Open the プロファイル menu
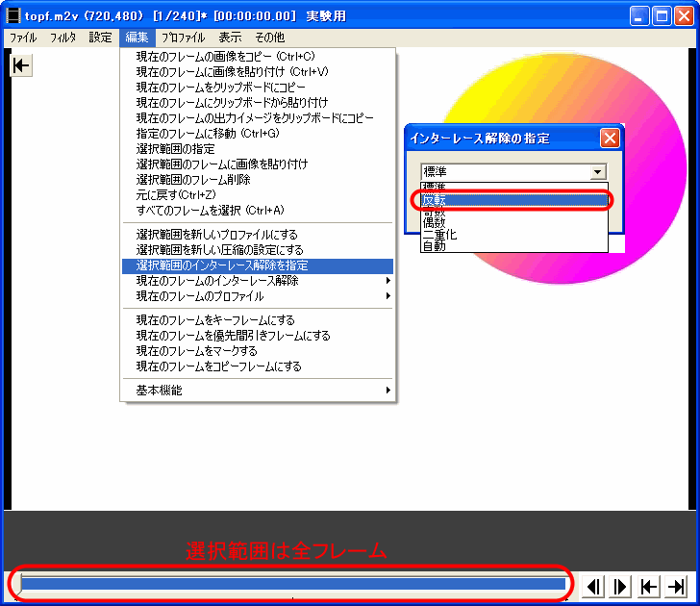 click(183, 38)
